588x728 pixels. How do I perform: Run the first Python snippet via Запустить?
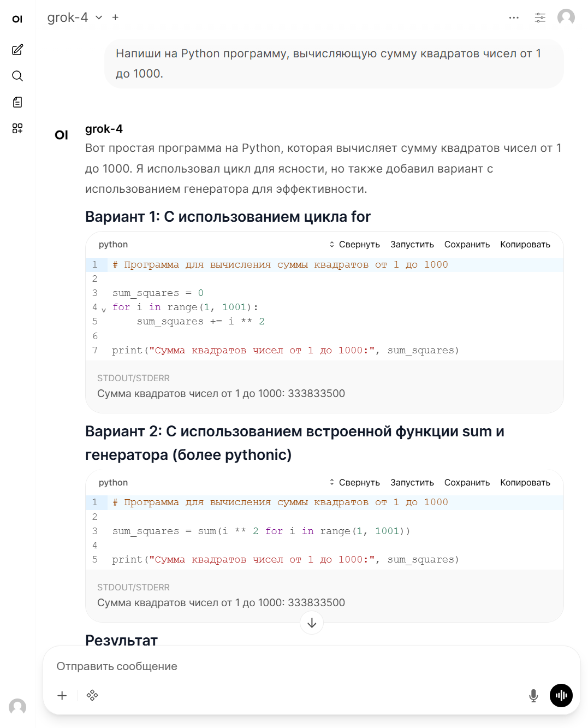click(x=412, y=244)
